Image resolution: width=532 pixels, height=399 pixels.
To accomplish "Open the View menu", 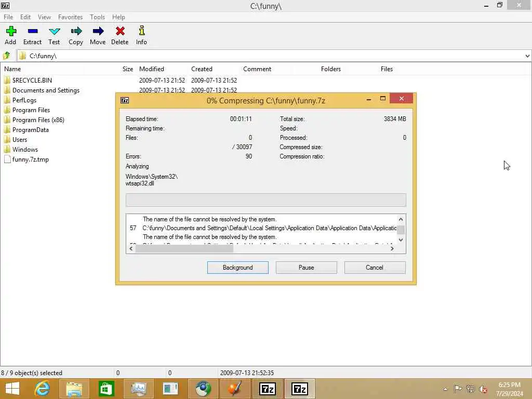I will click(44, 17).
